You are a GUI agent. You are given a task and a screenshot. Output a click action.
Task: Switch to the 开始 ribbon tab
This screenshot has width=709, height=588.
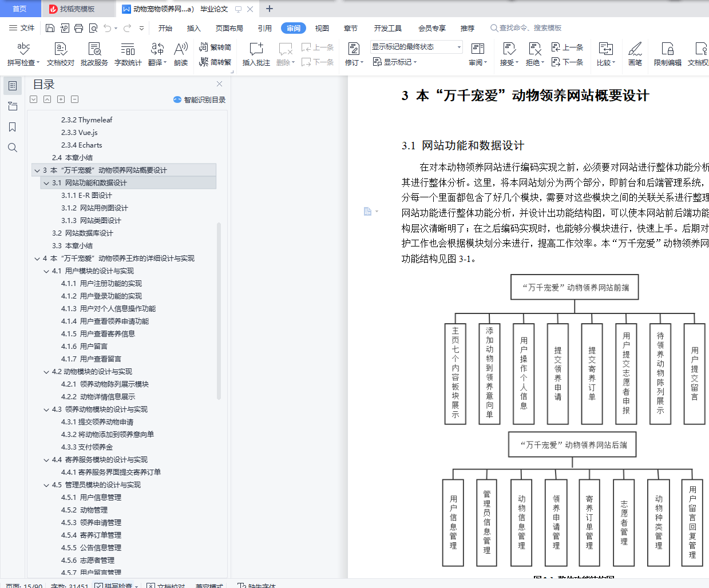(165, 28)
